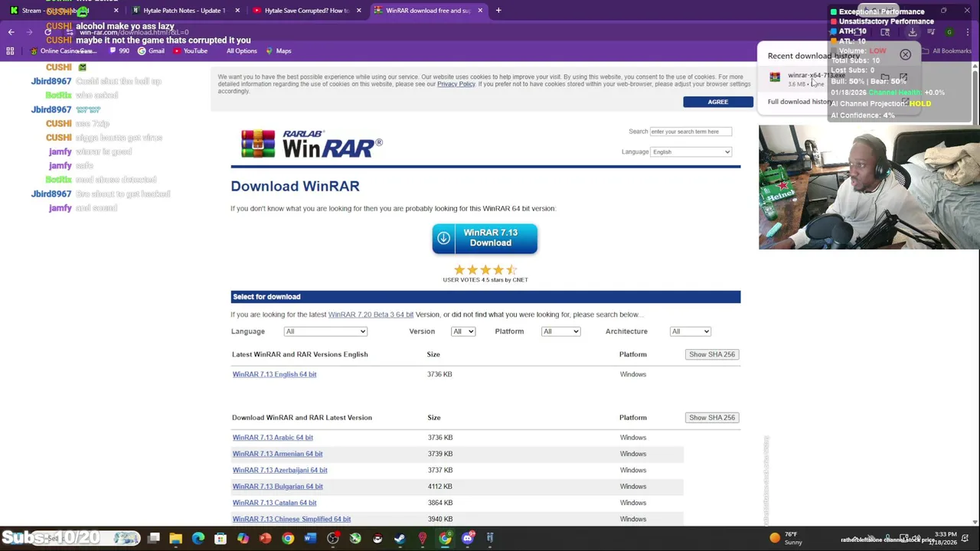The image size is (980, 551).
Task: Open the Privacy Policy link
Action: (456, 84)
